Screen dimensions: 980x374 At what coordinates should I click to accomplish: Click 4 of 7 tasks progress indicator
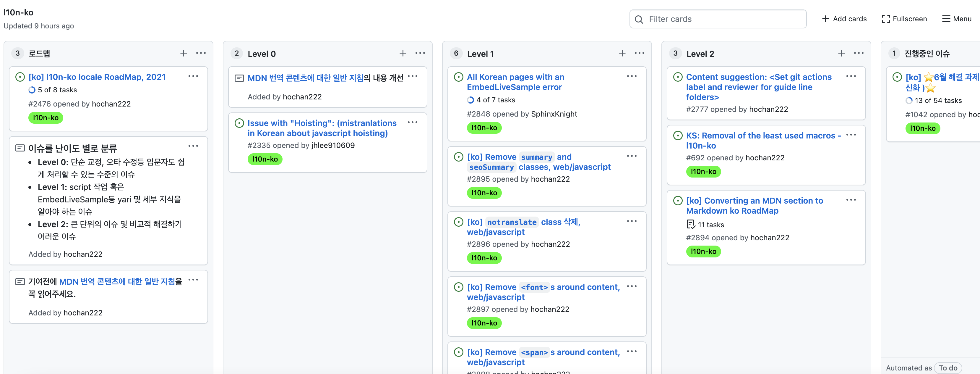point(491,100)
